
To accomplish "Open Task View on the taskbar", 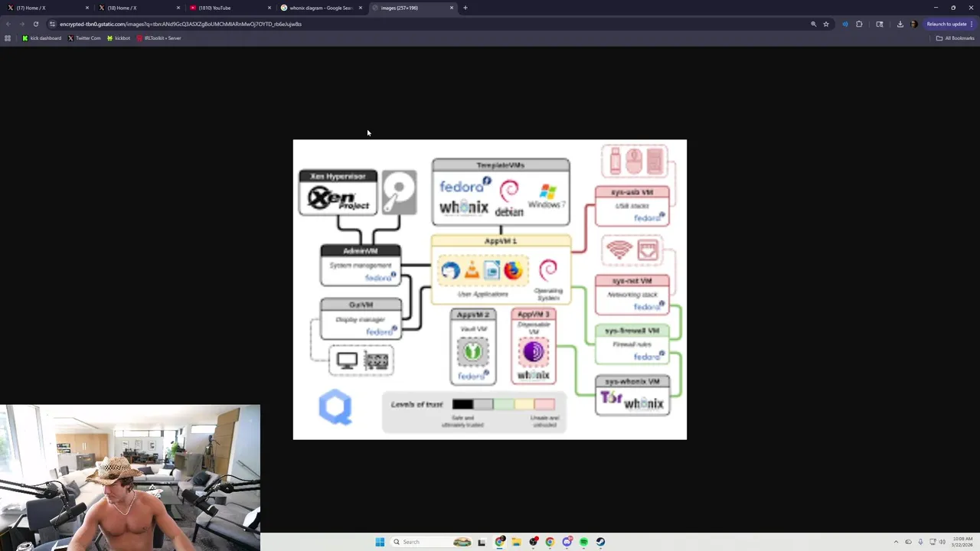I will (x=482, y=542).
